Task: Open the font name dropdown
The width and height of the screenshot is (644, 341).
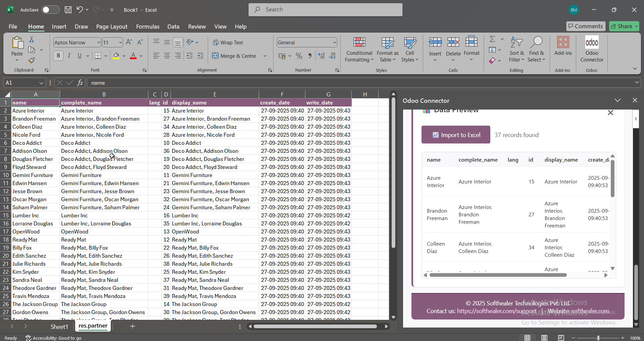Action: tap(99, 43)
